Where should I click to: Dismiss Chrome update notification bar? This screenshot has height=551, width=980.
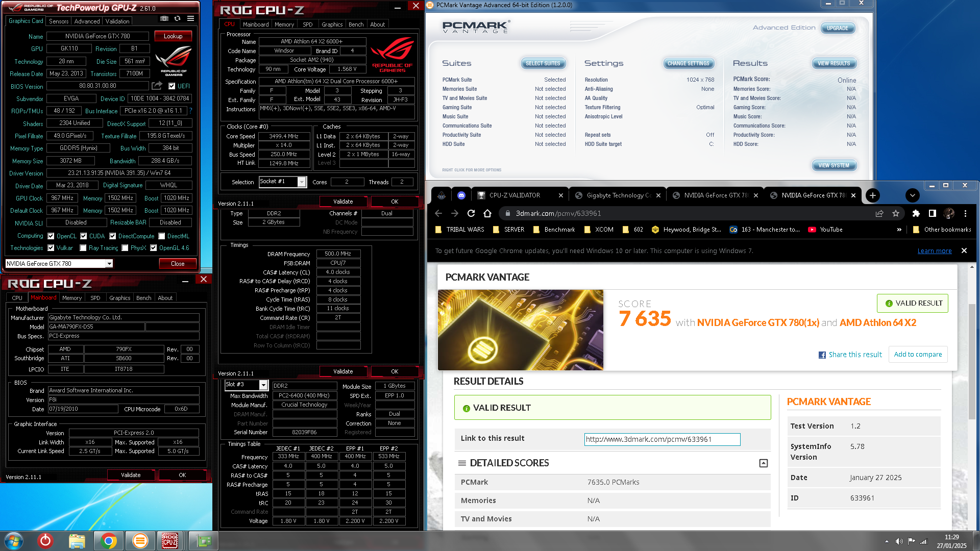click(x=964, y=251)
